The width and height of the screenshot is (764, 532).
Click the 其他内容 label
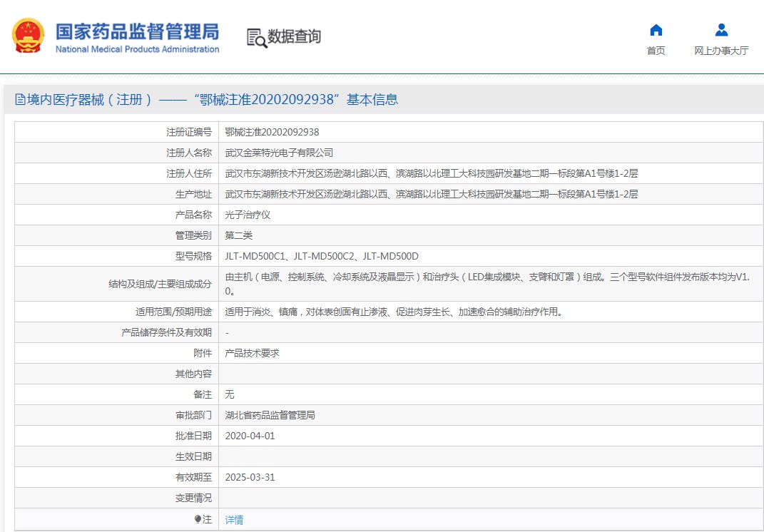[x=193, y=374]
